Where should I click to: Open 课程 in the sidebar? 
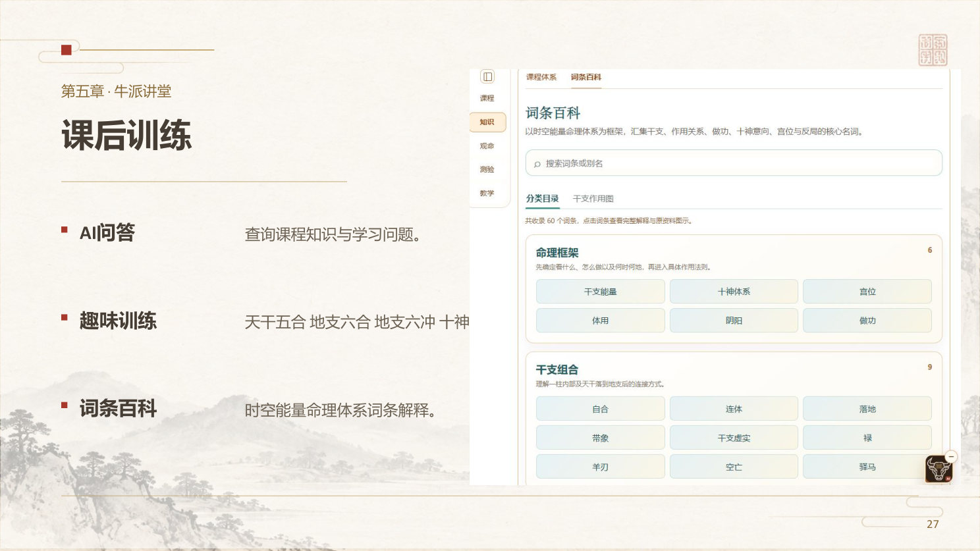click(487, 98)
